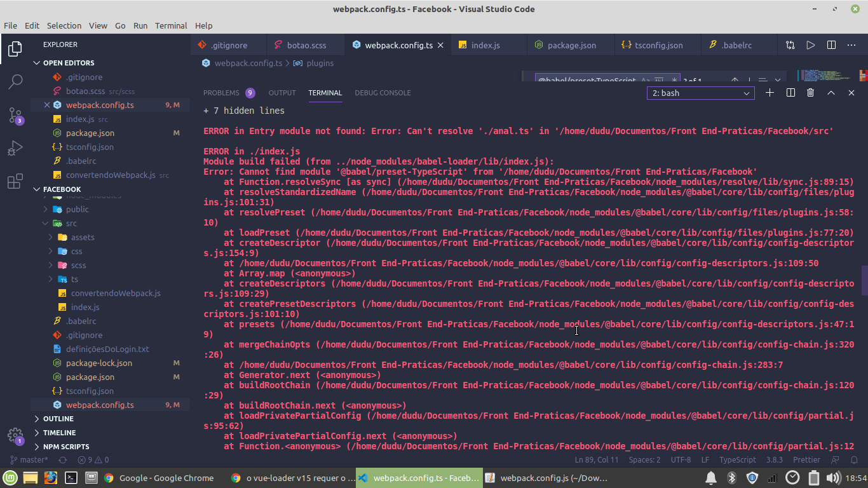Viewport: 868px width, 488px height.
Task: Collapse the FACEBOOK project section
Action: click(x=110, y=189)
